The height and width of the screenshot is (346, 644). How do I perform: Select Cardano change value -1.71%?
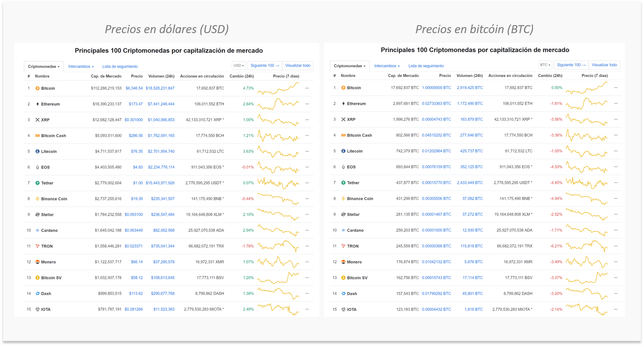pyautogui.click(x=556, y=230)
